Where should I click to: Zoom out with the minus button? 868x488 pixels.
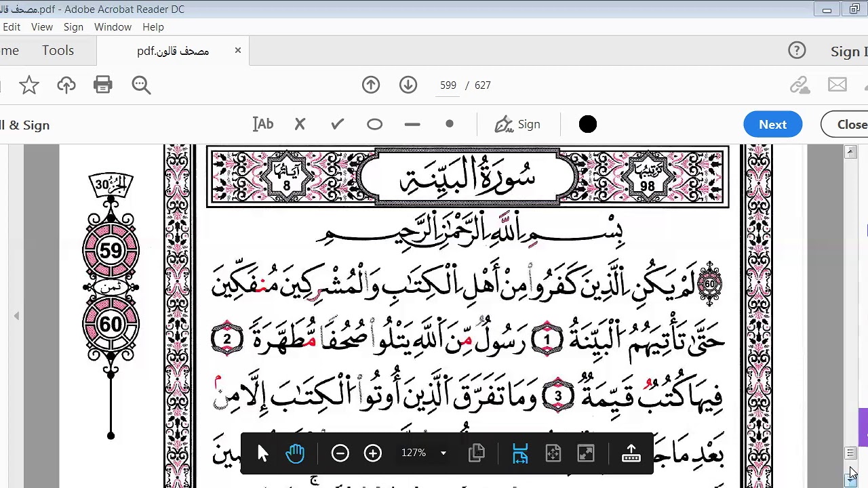click(x=340, y=453)
